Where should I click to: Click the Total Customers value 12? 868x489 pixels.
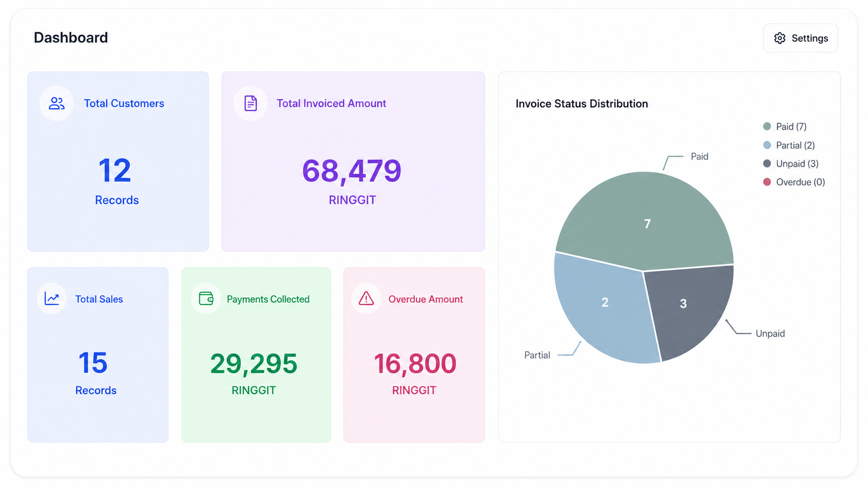[x=115, y=170]
